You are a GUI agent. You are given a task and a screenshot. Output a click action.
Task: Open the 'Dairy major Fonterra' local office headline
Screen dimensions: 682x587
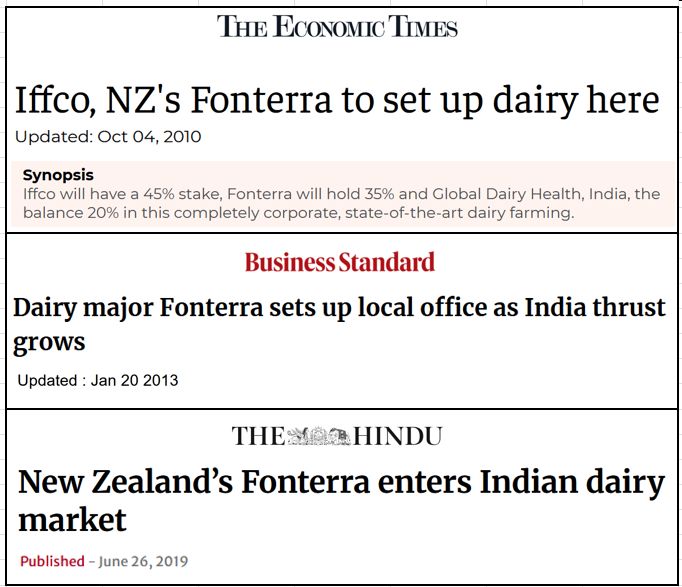(339, 307)
